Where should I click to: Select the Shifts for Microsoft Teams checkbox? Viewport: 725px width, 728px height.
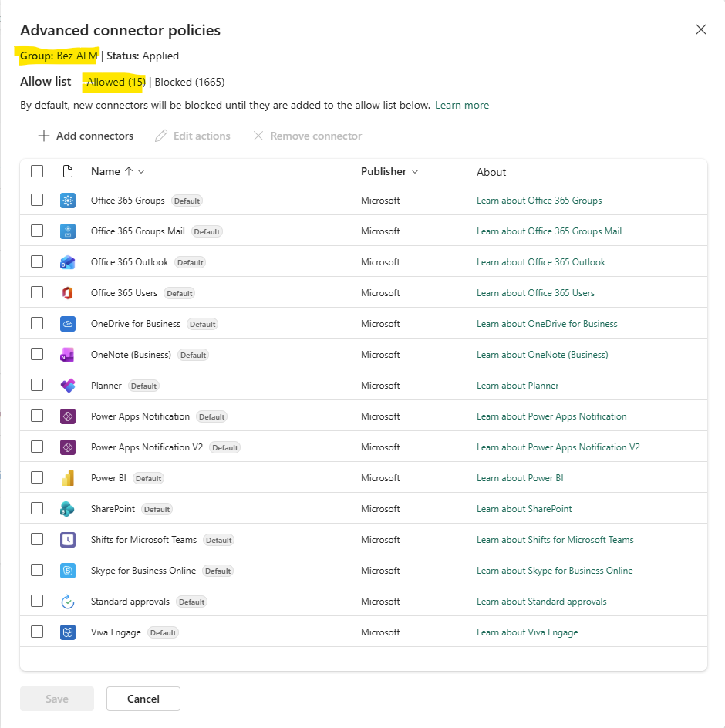37,540
